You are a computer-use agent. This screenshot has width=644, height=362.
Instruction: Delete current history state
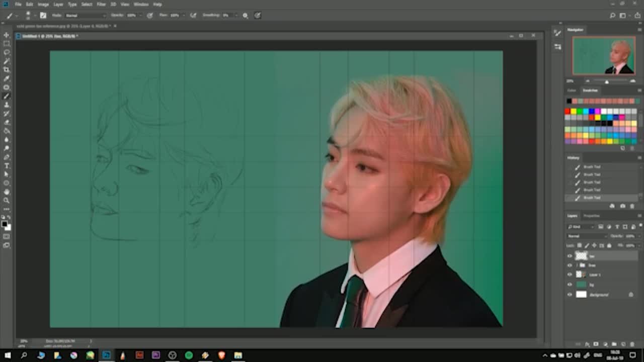point(632,206)
